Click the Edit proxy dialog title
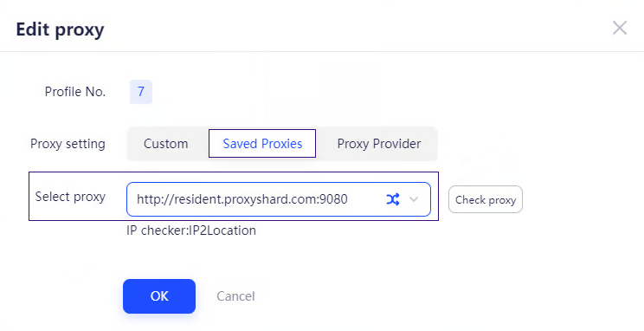Screen dimensions: 644x331 click(x=60, y=29)
